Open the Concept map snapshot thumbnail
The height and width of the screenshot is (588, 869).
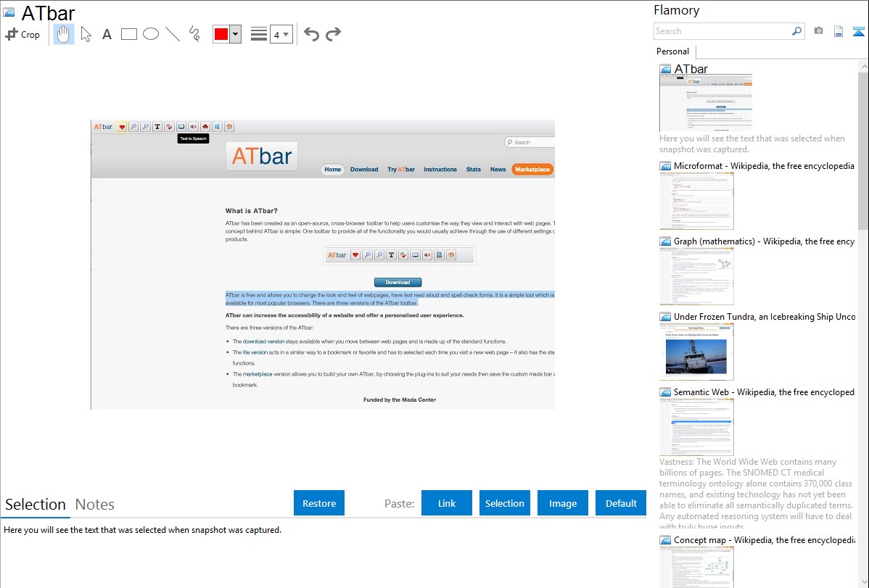point(696,568)
